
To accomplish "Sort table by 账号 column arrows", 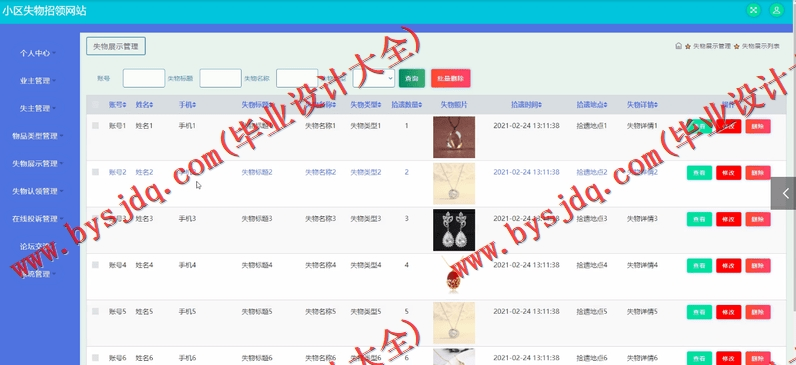I will [x=124, y=105].
